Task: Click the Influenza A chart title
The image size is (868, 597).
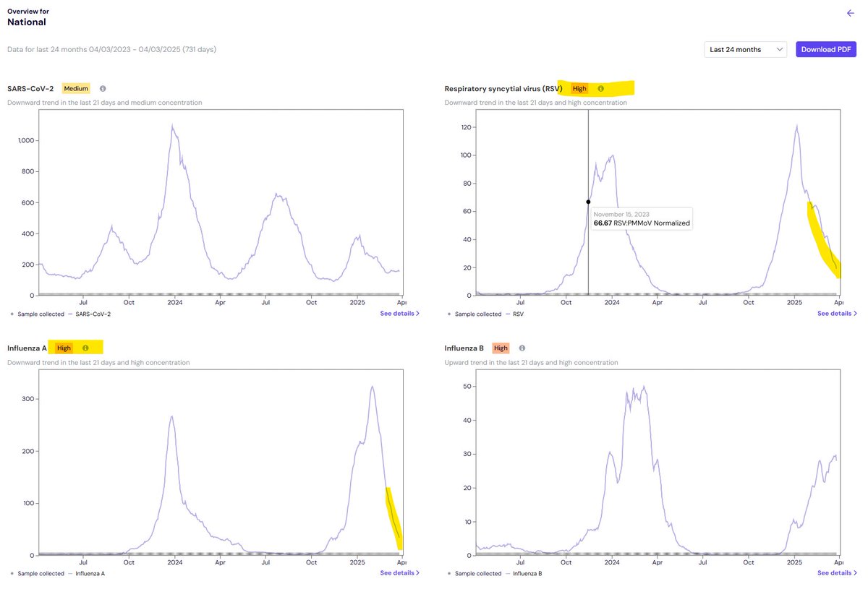Action: click(27, 348)
